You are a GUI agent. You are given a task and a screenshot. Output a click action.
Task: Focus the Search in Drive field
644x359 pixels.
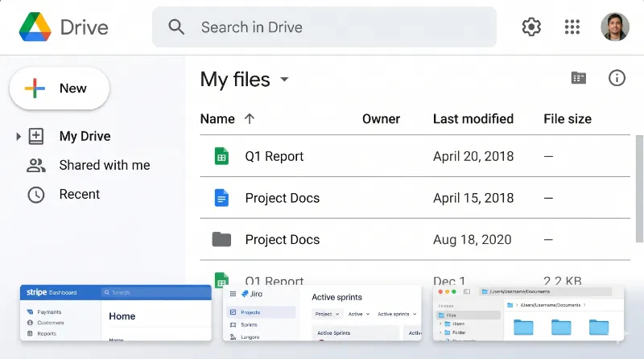tap(324, 27)
